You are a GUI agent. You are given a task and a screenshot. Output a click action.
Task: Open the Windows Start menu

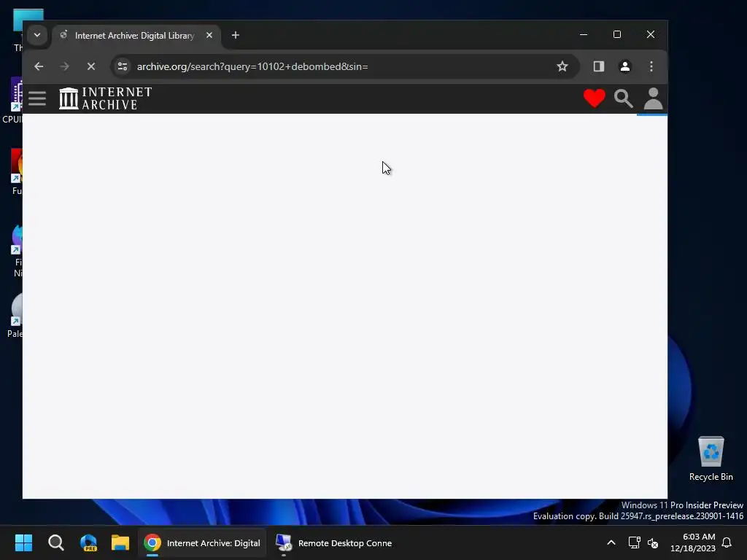click(23, 542)
